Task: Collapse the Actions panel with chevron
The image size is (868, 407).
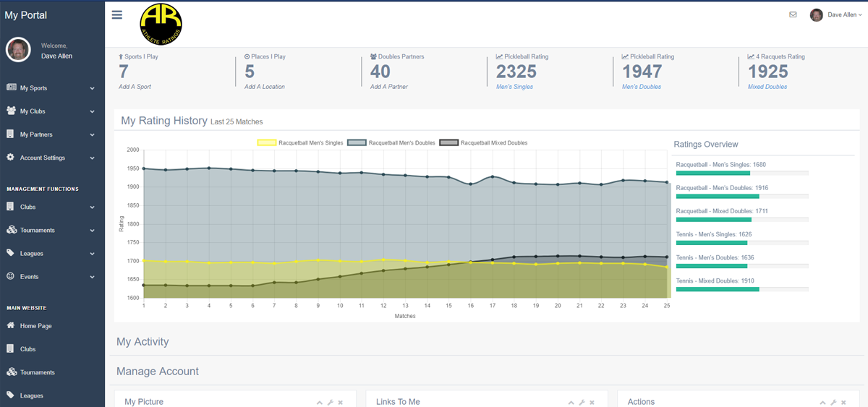Action: [822, 402]
